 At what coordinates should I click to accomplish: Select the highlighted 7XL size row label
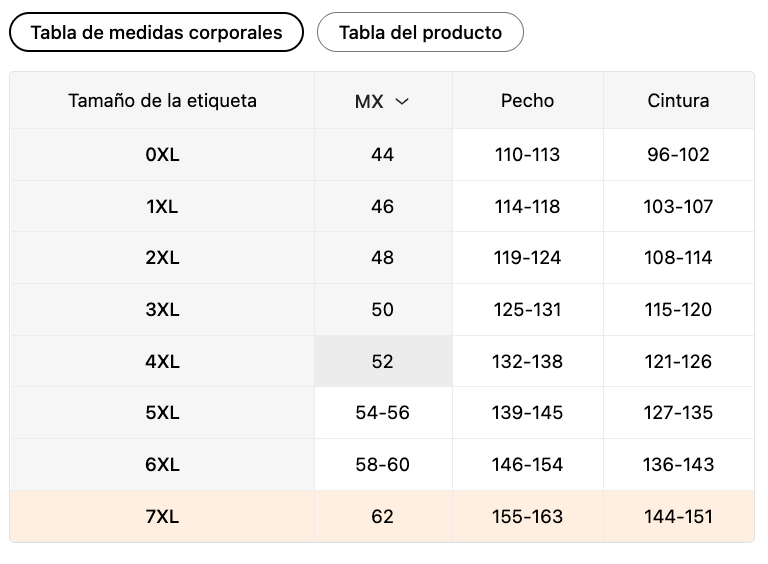tap(162, 516)
